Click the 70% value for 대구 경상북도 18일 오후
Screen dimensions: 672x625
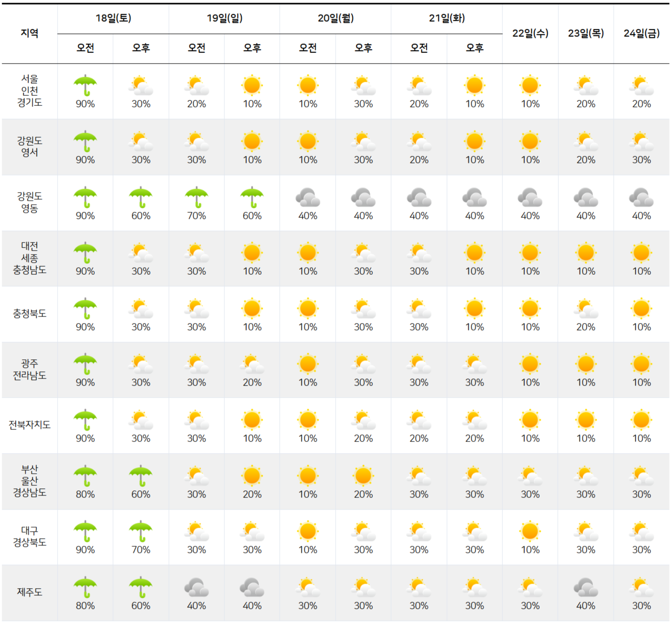(141, 550)
